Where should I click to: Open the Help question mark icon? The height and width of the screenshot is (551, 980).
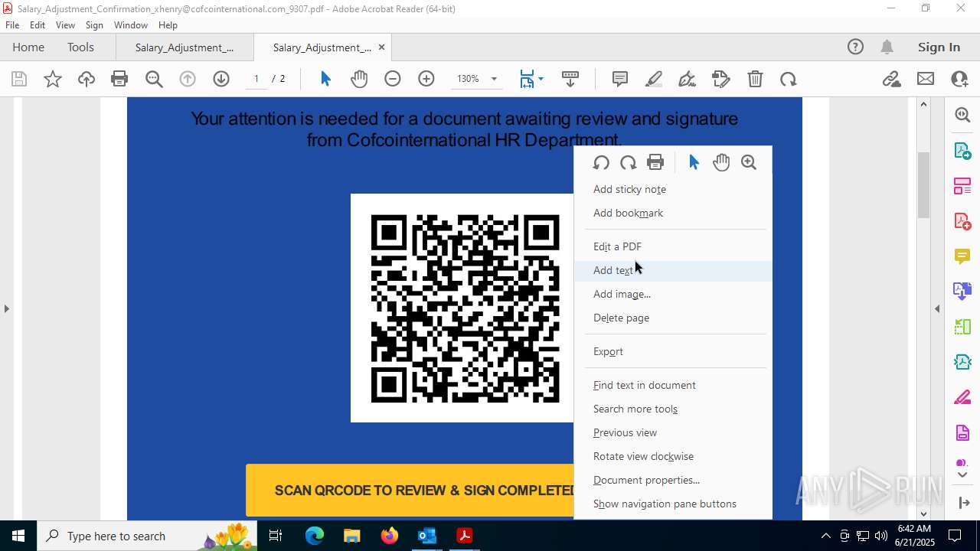click(x=855, y=47)
